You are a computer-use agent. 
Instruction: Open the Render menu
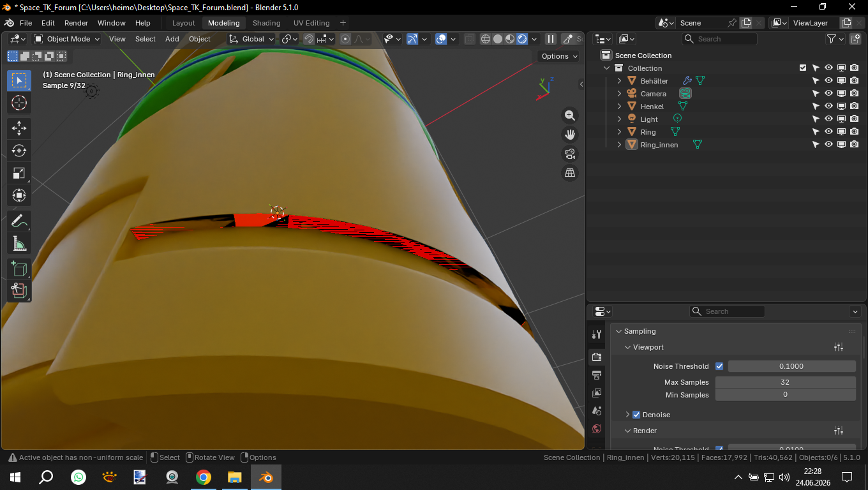77,23
